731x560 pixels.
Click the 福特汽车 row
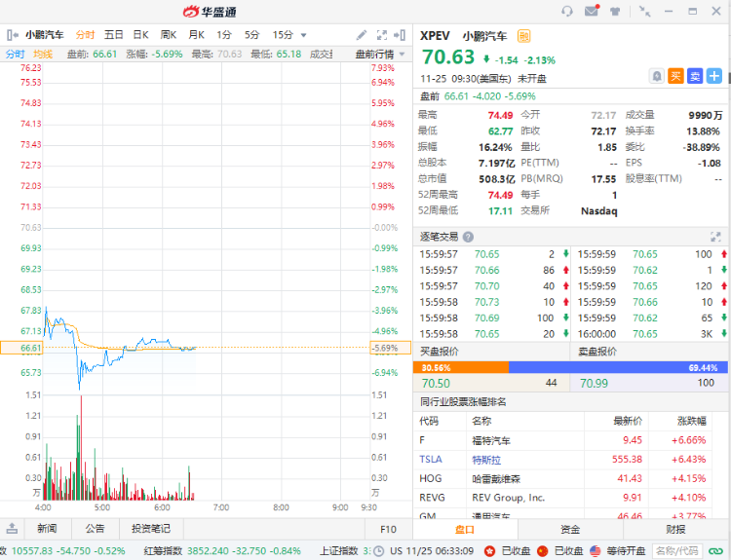coord(562,440)
